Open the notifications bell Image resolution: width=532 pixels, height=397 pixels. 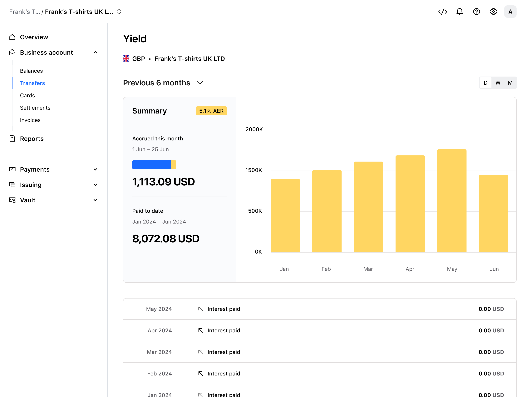[460, 12]
